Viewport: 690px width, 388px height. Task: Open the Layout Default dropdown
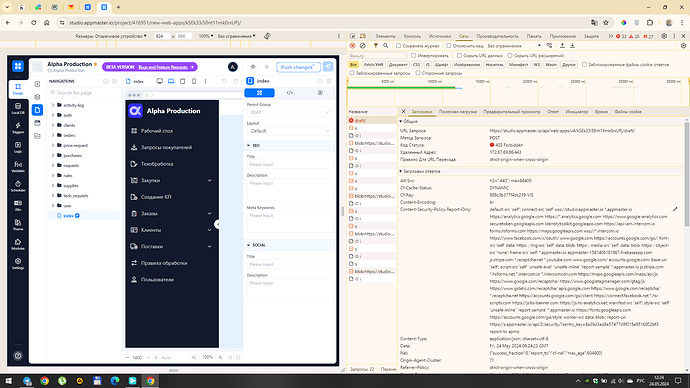(x=290, y=131)
